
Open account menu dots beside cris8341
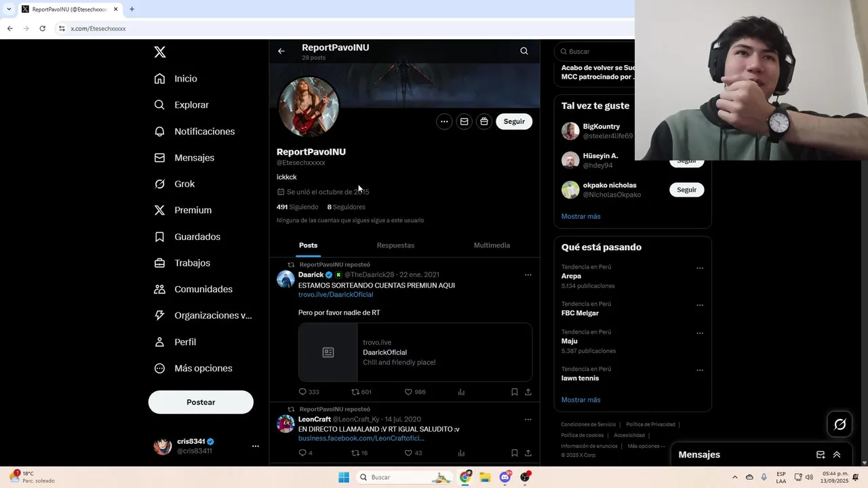pyautogui.click(x=256, y=446)
